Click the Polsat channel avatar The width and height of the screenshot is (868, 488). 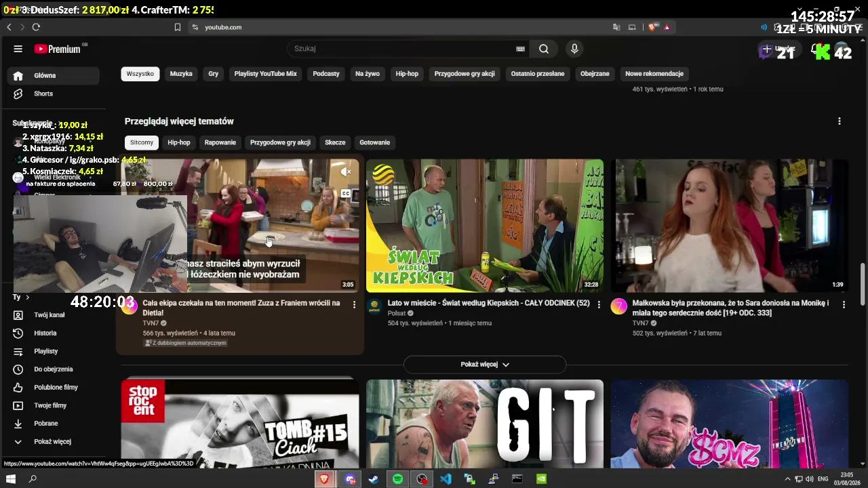coord(374,306)
